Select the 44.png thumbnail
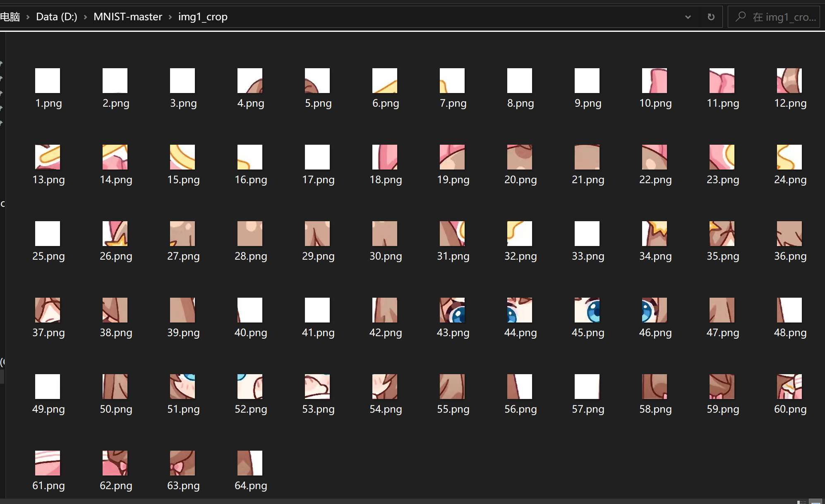The image size is (825, 504). click(520, 310)
